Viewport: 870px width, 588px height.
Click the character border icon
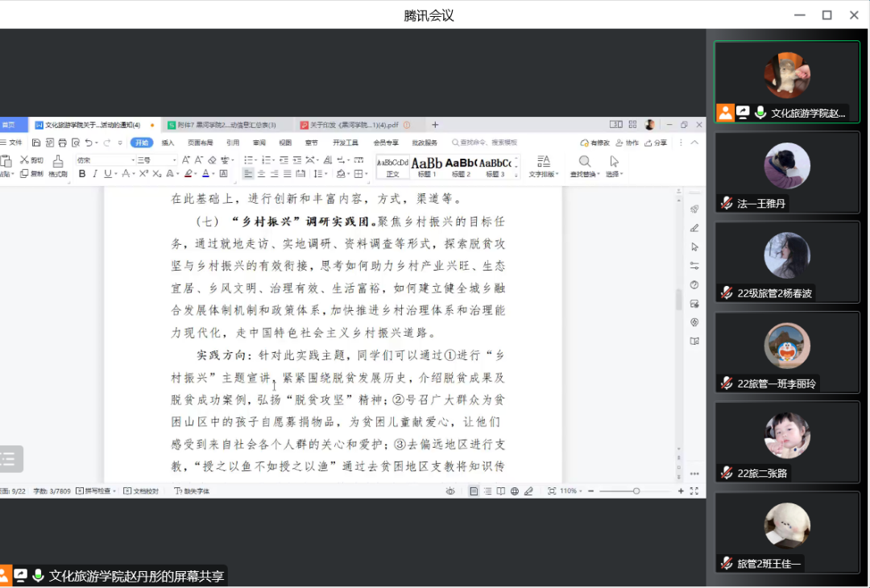pyautogui.click(x=224, y=174)
